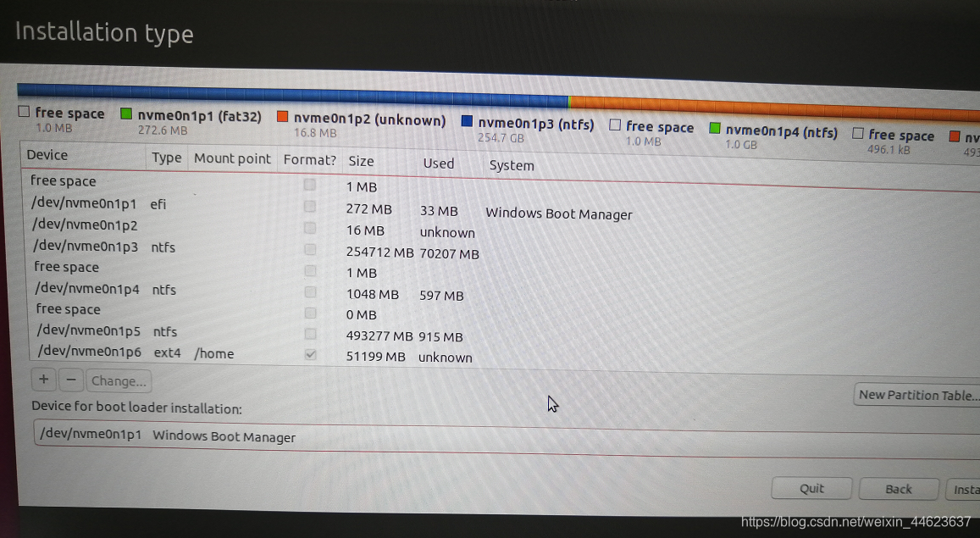
Task: Click blue swatch for nvme0n1p3 (ntfs)
Action: tap(466, 121)
